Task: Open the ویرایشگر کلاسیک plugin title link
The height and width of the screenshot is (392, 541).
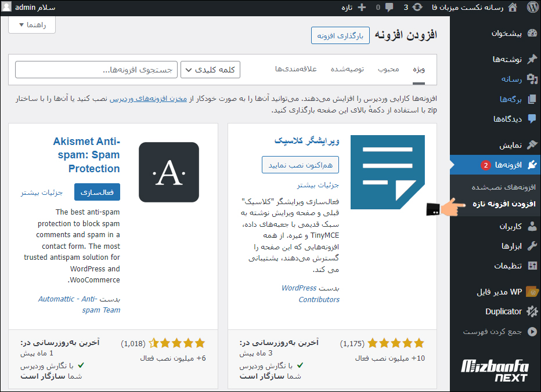Action: point(306,141)
